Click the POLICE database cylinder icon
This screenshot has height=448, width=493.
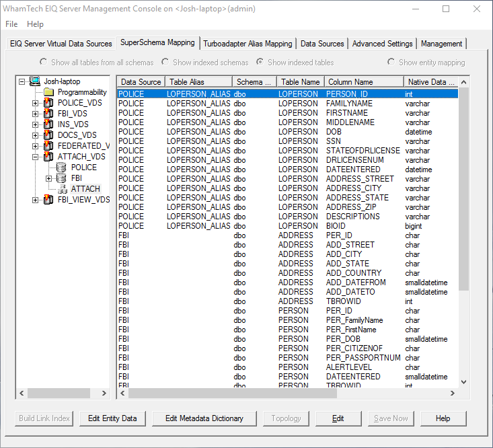tap(61, 167)
